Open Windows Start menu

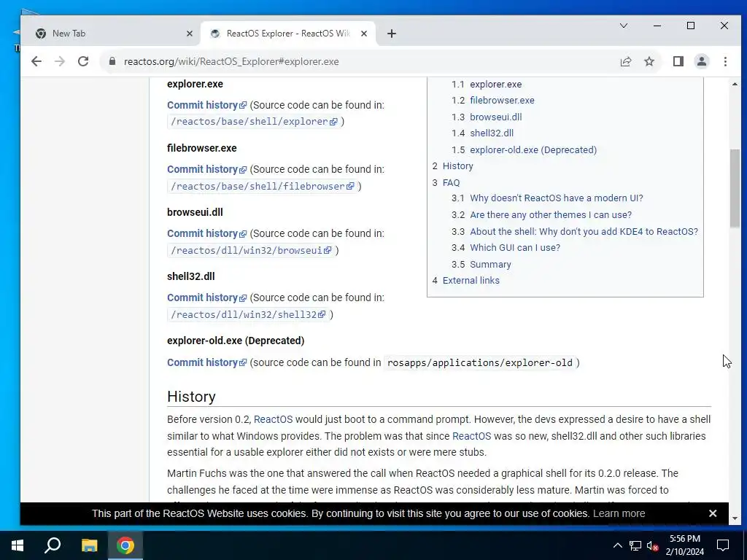(18, 545)
